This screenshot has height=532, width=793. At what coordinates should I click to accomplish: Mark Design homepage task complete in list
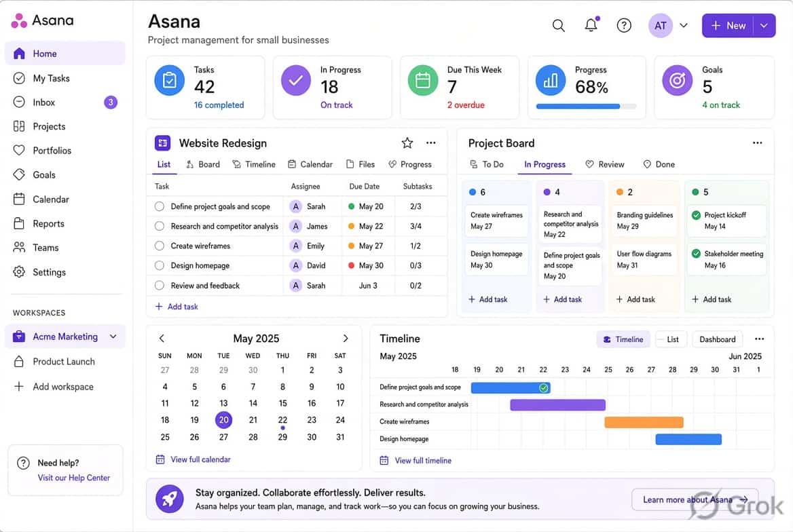coord(160,265)
